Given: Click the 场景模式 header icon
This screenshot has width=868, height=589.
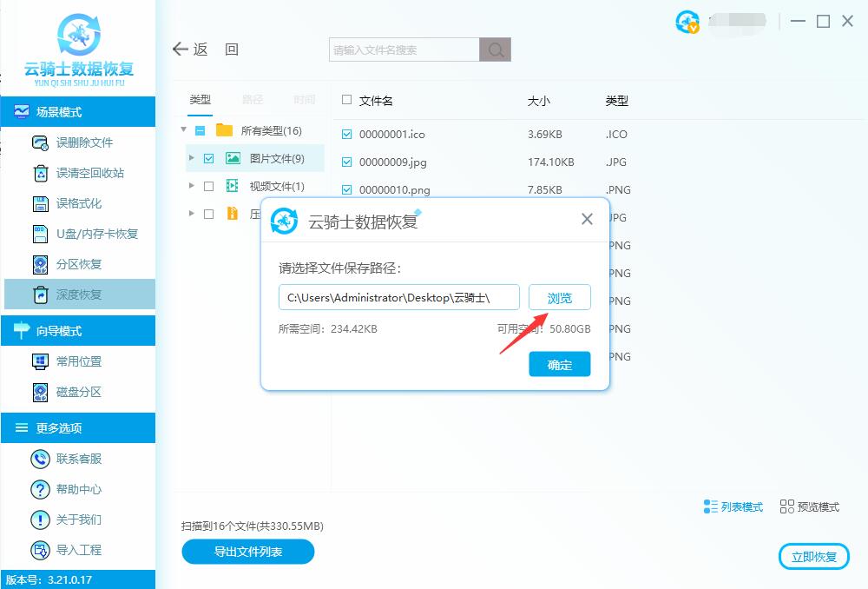Looking at the screenshot, I should click(21, 112).
